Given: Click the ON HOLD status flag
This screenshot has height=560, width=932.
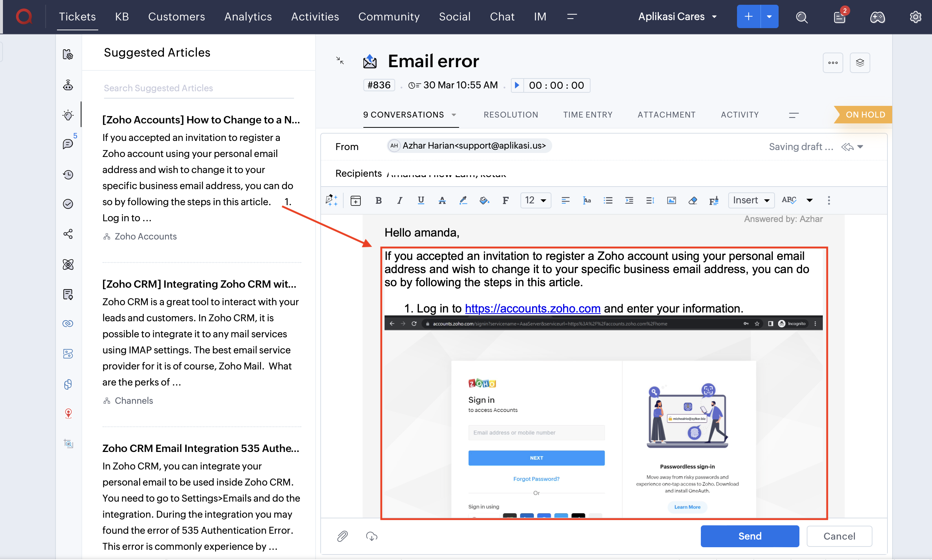Looking at the screenshot, I should (863, 115).
